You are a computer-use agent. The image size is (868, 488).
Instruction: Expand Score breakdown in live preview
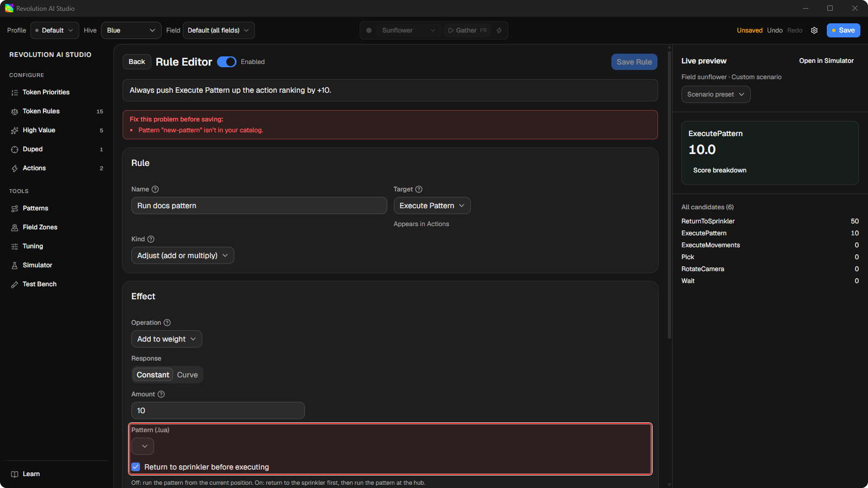tap(719, 170)
